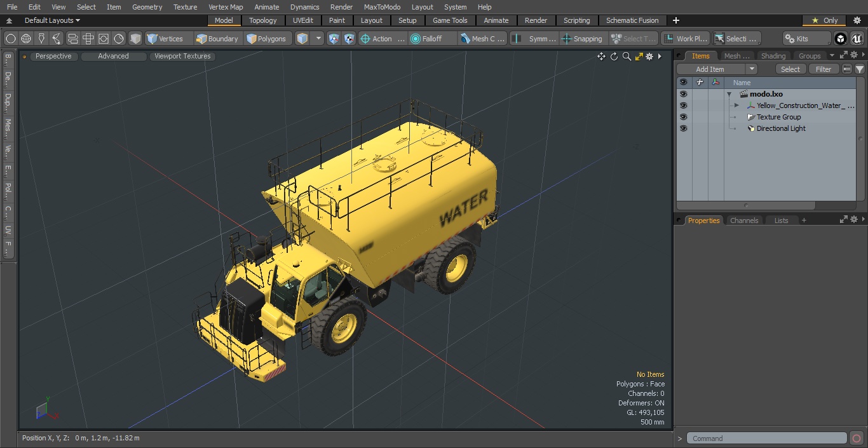Open the MaxToModo menu
Screen dimensions: 868x448
[x=382, y=7]
